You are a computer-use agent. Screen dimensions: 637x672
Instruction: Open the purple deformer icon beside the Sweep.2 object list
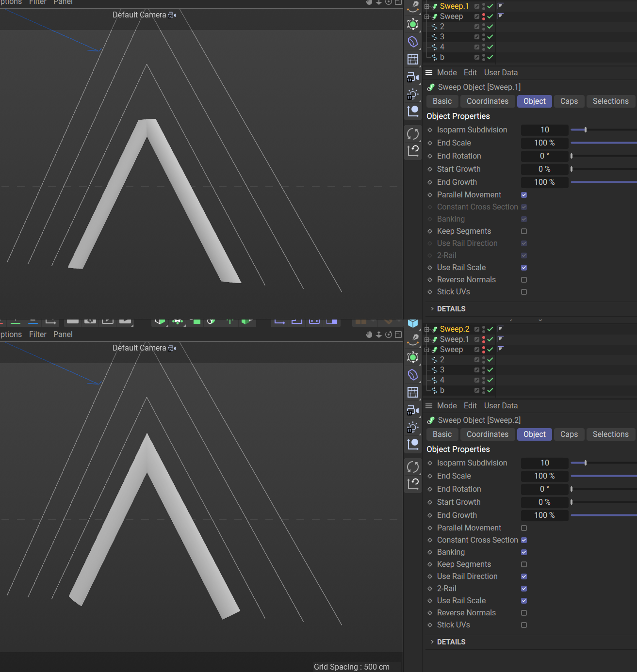[413, 375]
